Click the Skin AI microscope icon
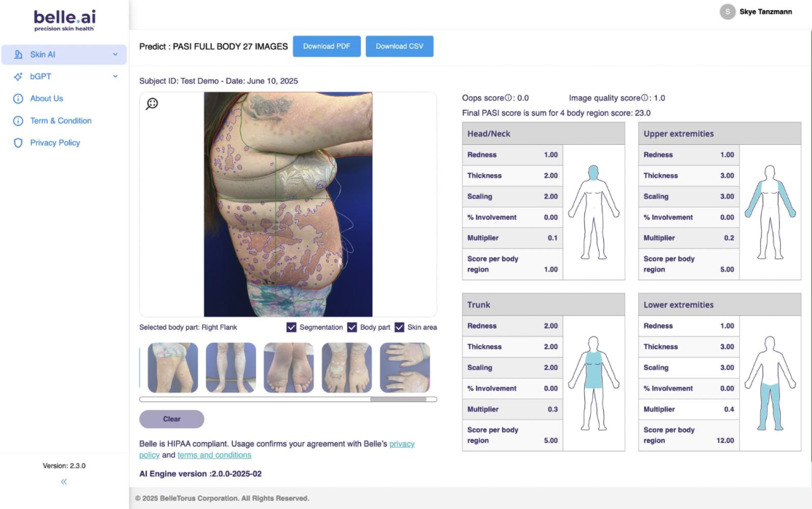The height and width of the screenshot is (509, 812). pos(19,55)
